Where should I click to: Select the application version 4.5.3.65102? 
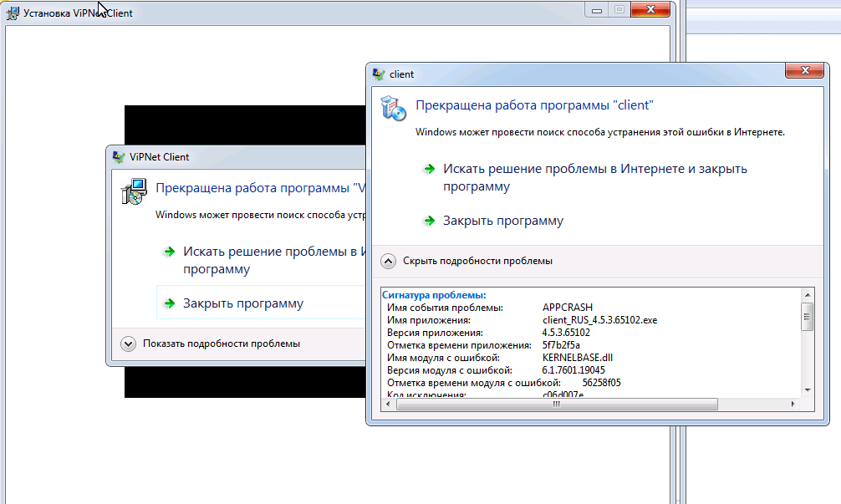tap(566, 333)
